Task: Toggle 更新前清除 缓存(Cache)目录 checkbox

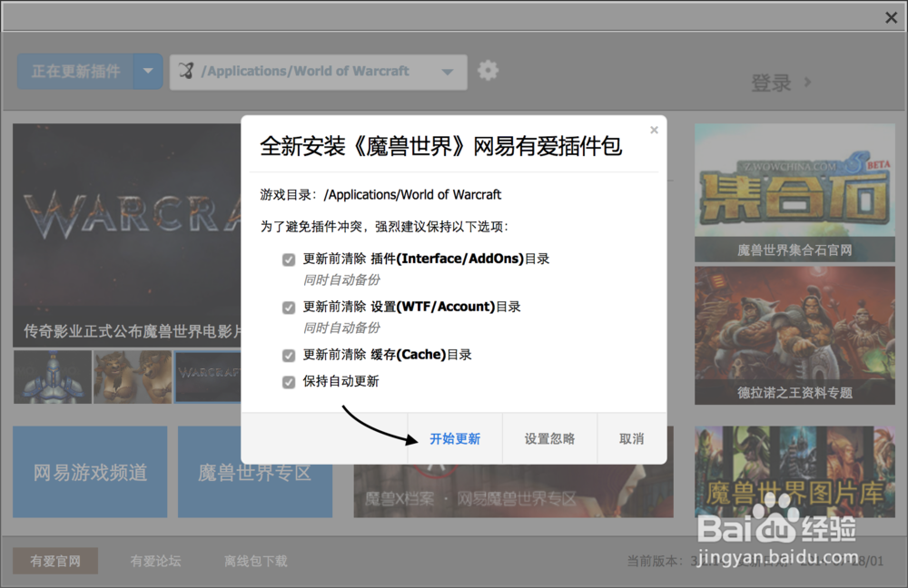Action: point(289,356)
